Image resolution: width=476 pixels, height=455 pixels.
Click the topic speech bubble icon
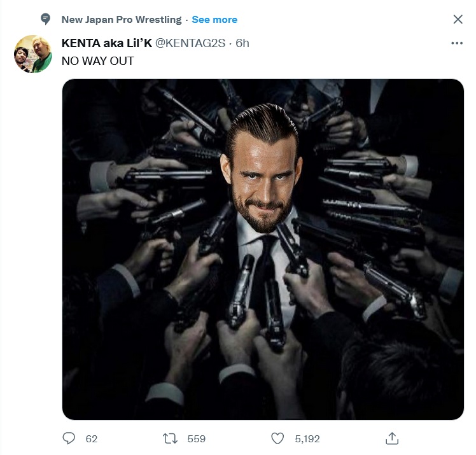[45, 20]
